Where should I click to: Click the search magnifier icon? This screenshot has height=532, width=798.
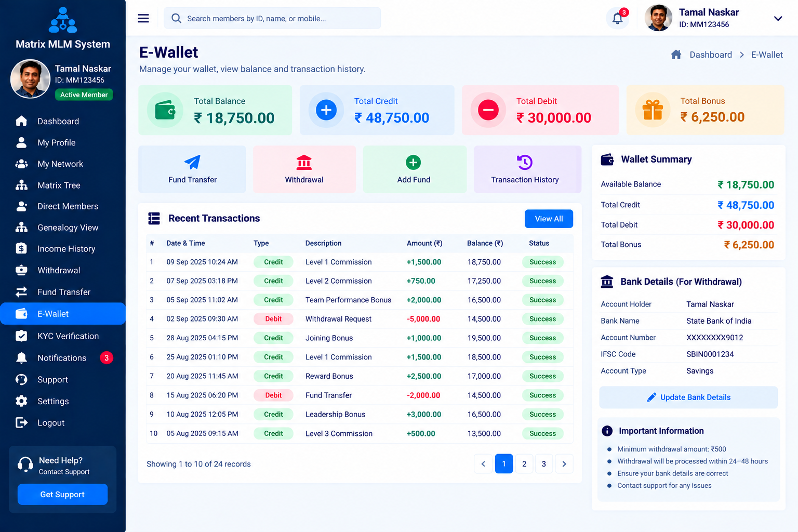[x=177, y=19]
